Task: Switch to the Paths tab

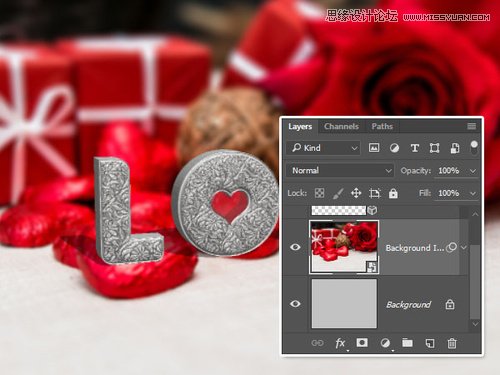Action: point(382,126)
